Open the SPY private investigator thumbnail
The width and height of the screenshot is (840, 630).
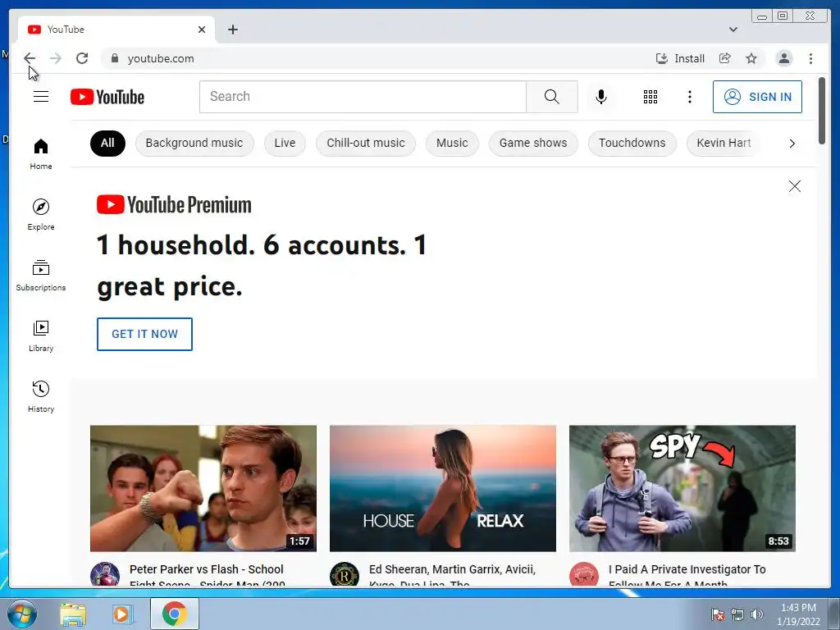(682, 488)
